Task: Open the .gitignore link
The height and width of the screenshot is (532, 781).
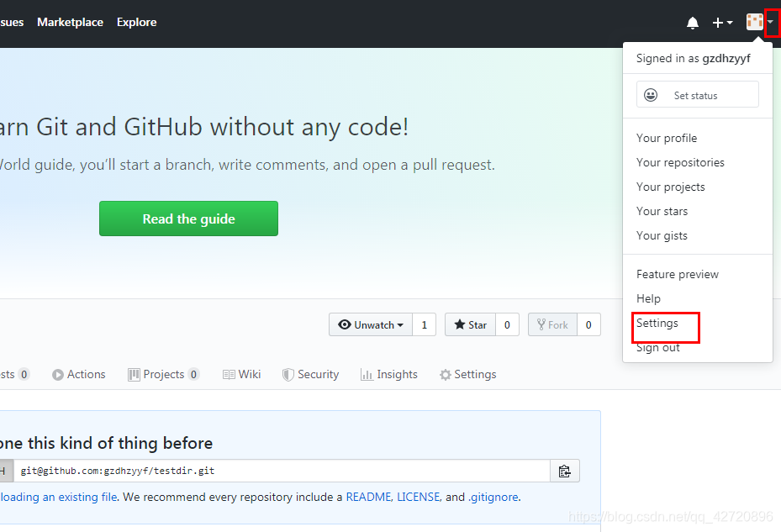Action: (x=493, y=497)
